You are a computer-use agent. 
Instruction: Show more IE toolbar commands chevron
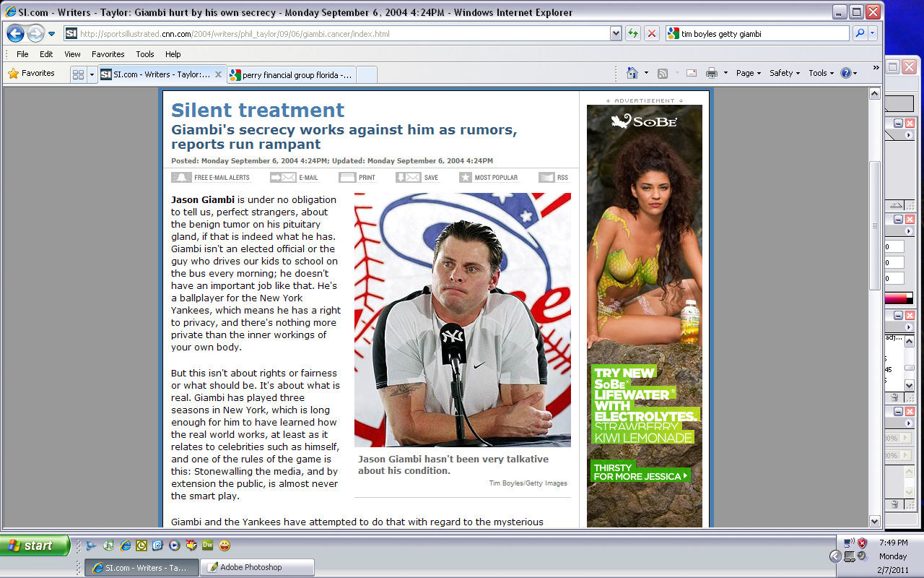tap(876, 68)
